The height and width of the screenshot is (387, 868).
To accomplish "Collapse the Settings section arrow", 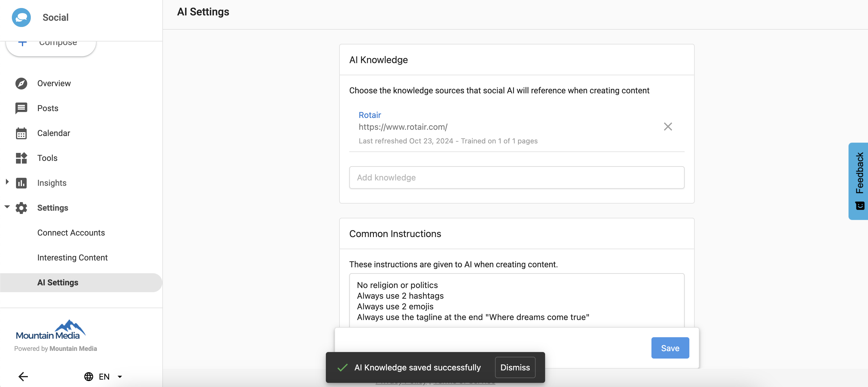I will pos(7,207).
